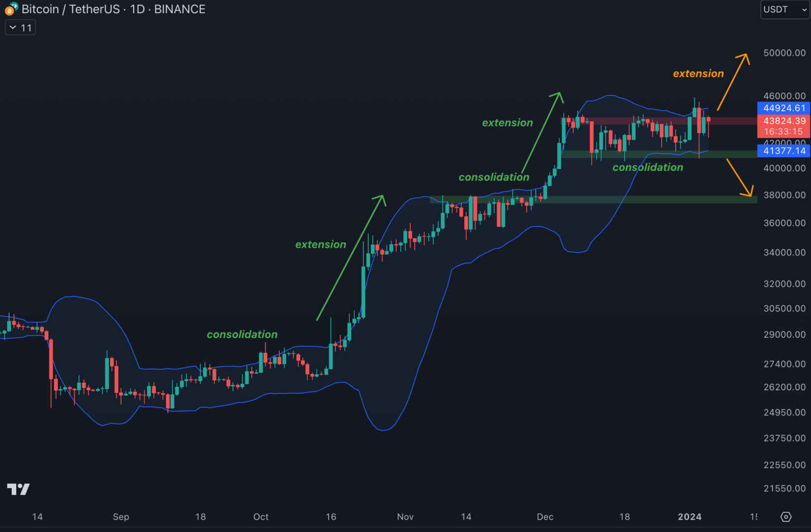The width and height of the screenshot is (811, 532).
Task: Select the 44924.61 upper band price label
Action: pyautogui.click(x=783, y=108)
